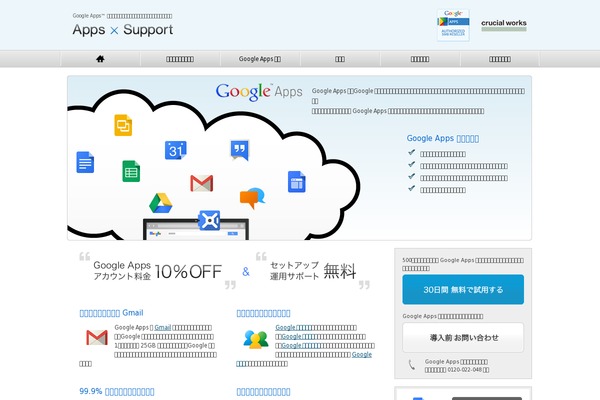Screen dimensions: 600x400
Task: Open the Gmail section heading link
Action: pyautogui.click(x=111, y=313)
